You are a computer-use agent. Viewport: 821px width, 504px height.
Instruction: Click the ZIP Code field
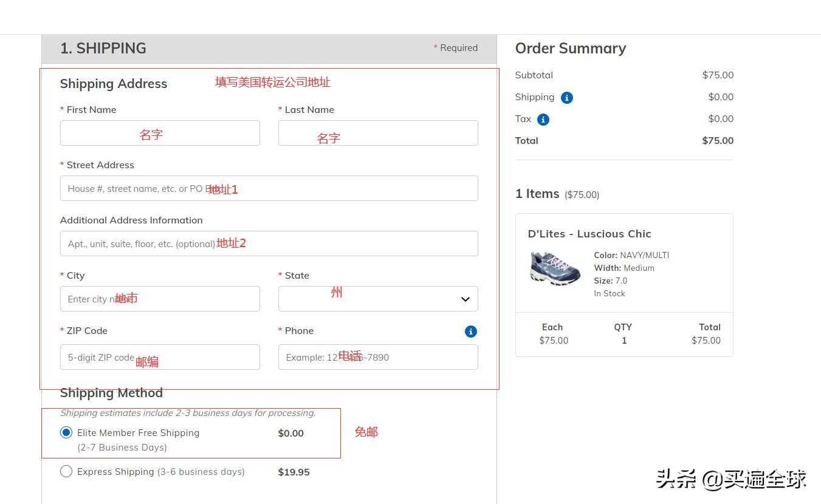[160, 357]
